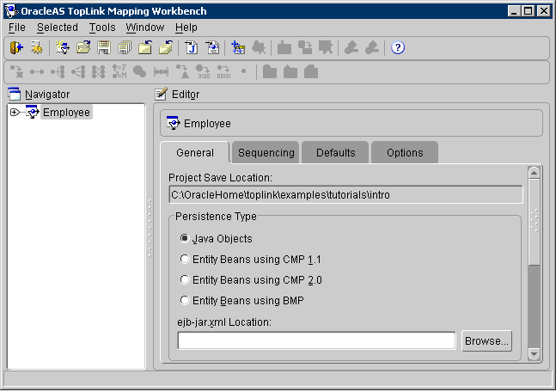Image resolution: width=556 pixels, height=392 pixels.
Task: Click the overlapping blobs variable mapping icon
Action: pyautogui.click(x=140, y=71)
